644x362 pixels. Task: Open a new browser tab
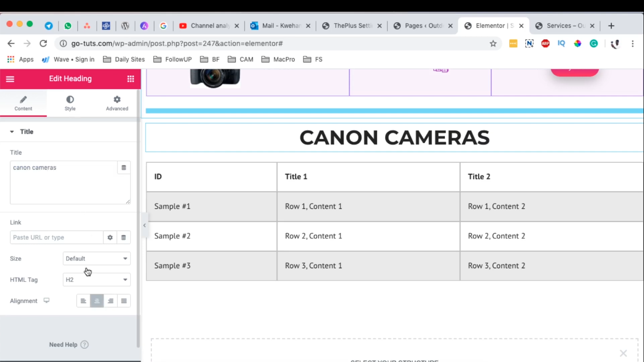tap(611, 26)
